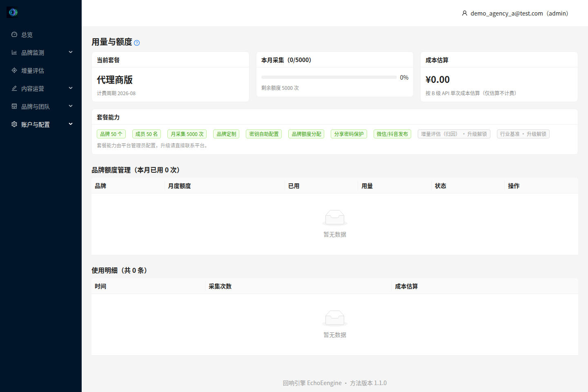
Task: Click the 品牌与团队 building icon
Action: tap(14, 107)
